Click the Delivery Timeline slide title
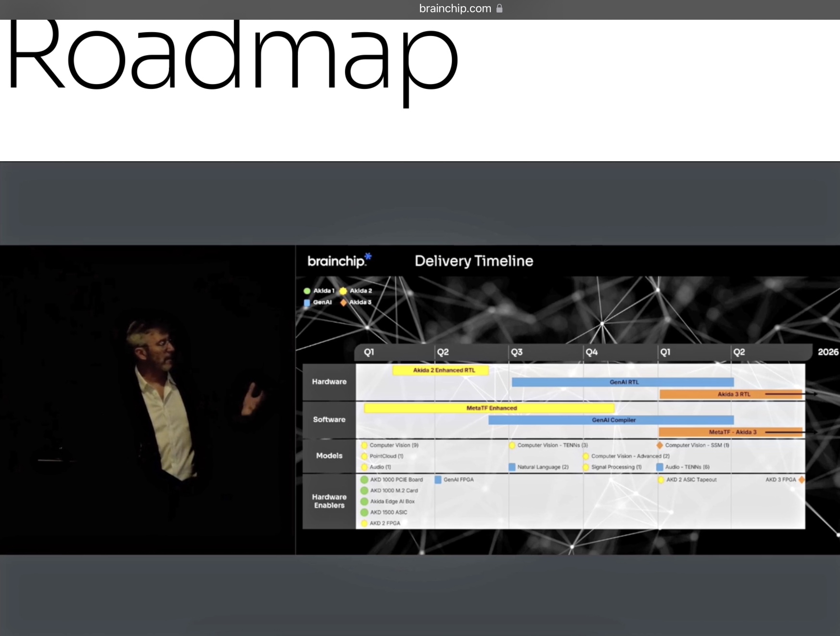The height and width of the screenshot is (636, 840). coord(474,261)
